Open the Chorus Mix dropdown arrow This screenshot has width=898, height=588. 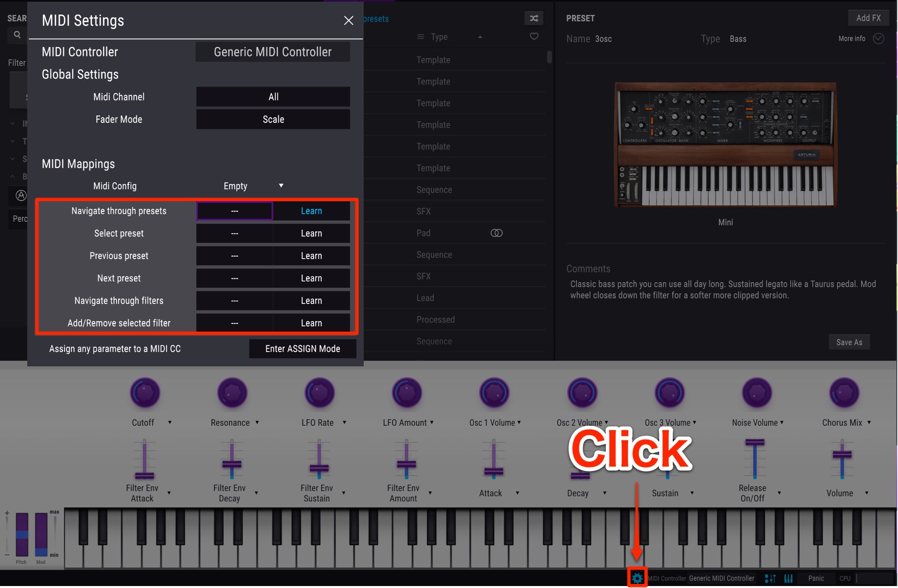pyautogui.click(x=869, y=422)
